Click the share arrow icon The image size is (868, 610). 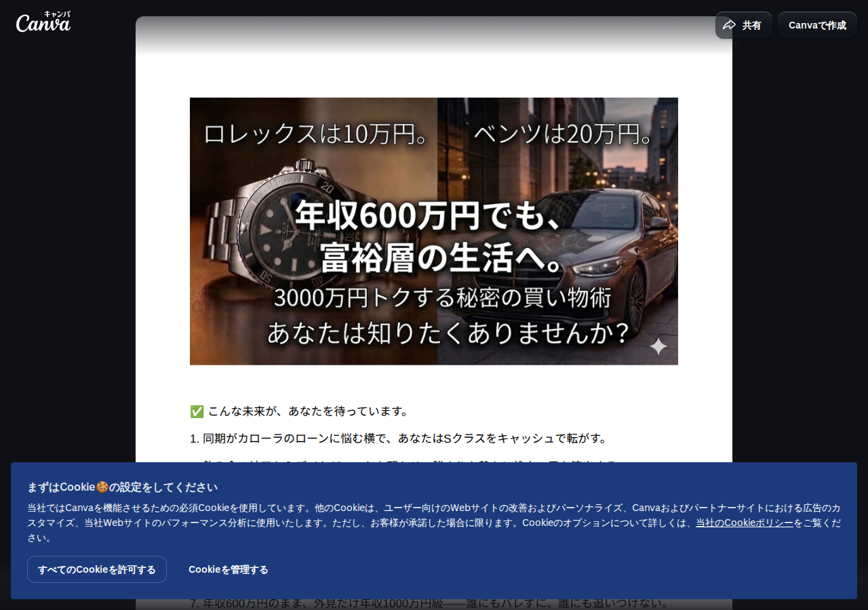[x=729, y=25]
